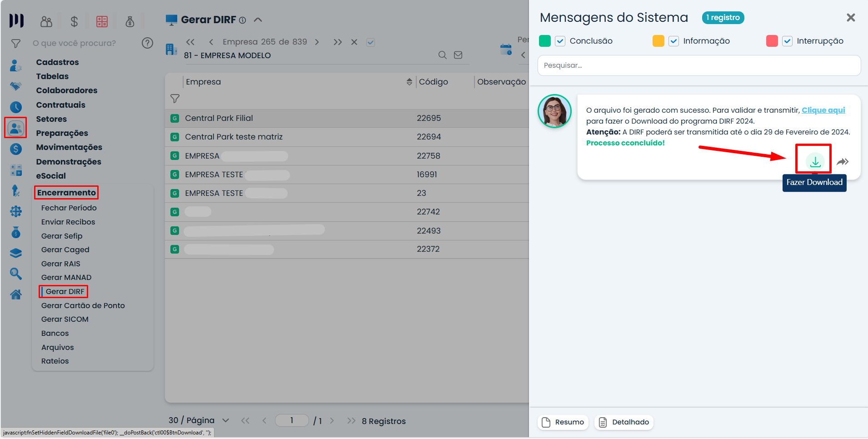Click the help question mark icon
Screen dimensions: 868x439
147,43
